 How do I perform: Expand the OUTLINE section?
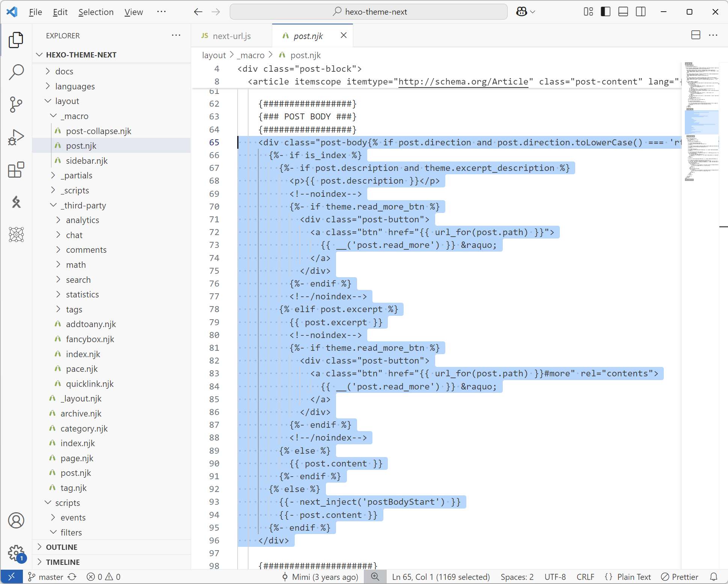pos(62,547)
